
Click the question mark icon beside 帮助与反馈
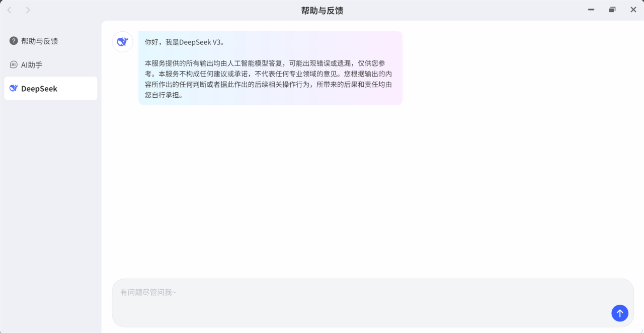(x=14, y=41)
